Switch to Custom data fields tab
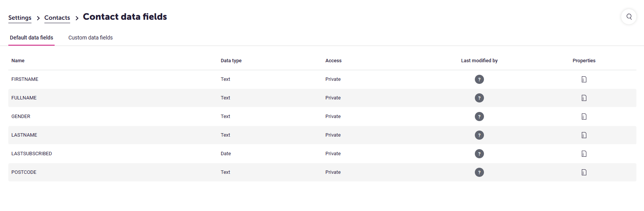Image resolution: width=644 pixels, height=211 pixels. (90, 38)
